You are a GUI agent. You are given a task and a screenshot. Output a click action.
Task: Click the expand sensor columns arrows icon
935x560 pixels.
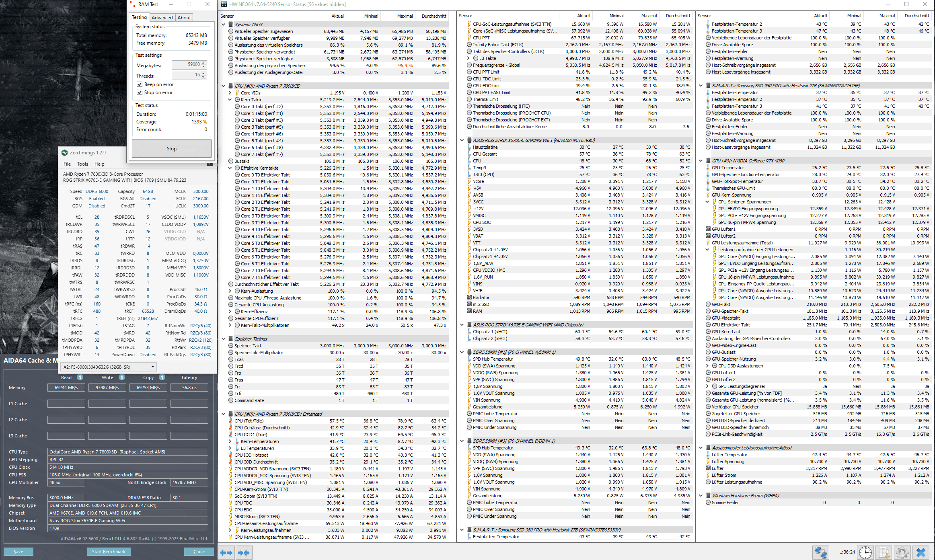(x=226, y=553)
